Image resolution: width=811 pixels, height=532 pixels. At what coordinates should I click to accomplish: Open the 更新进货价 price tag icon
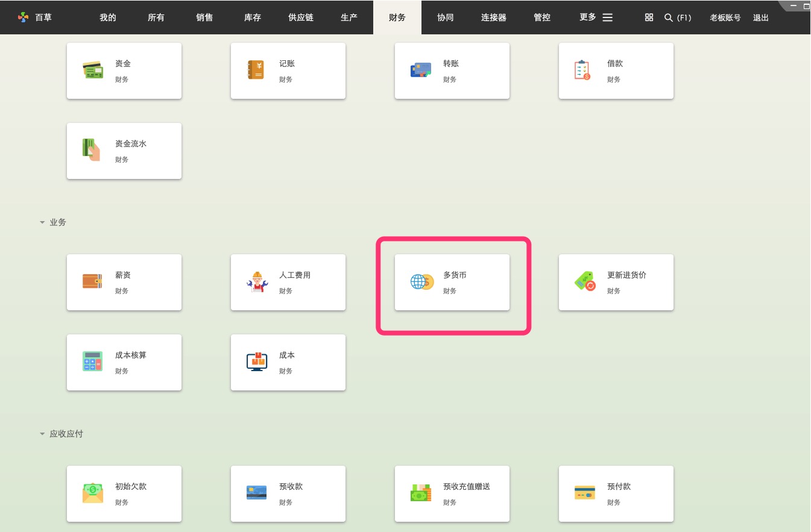point(585,281)
